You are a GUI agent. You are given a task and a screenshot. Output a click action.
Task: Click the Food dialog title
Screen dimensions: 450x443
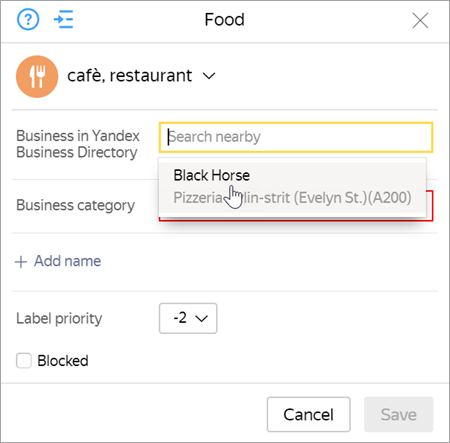pyautogui.click(x=224, y=20)
